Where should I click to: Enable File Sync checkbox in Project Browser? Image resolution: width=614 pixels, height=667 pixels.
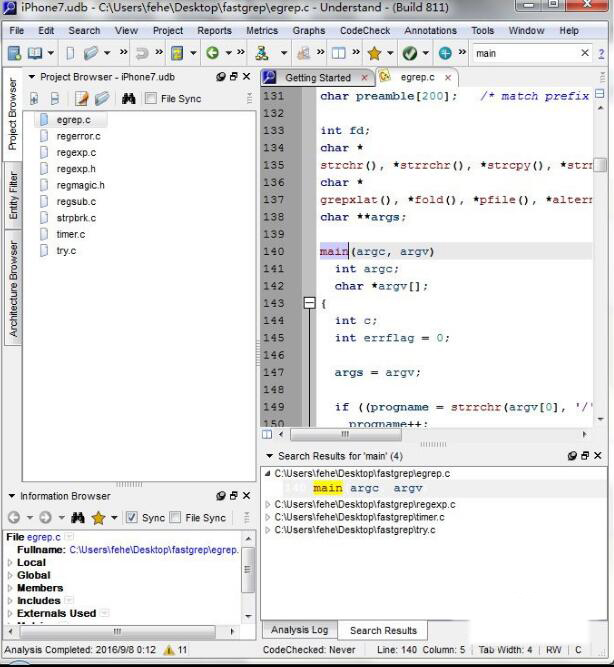click(151, 99)
